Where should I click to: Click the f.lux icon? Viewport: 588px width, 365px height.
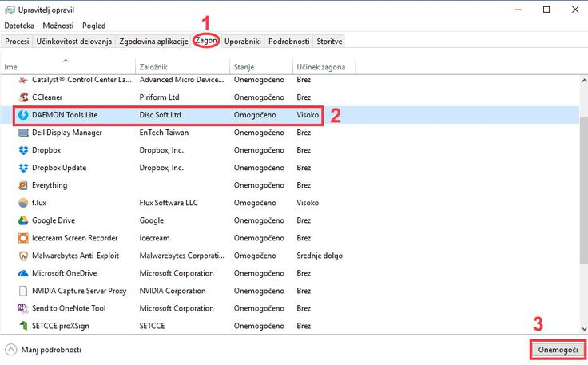coord(23,203)
